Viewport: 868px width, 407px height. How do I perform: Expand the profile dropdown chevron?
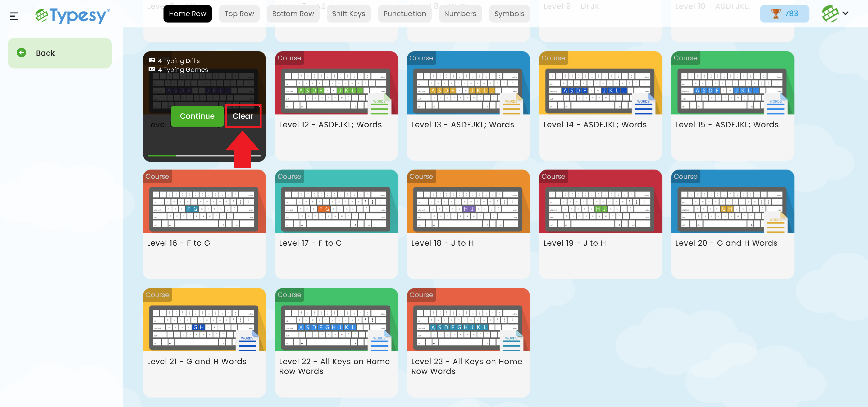[845, 13]
